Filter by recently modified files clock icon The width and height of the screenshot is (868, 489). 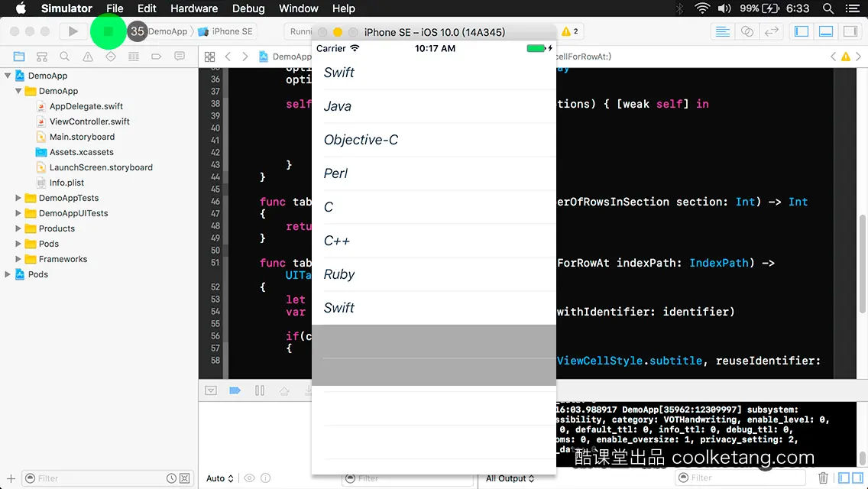click(x=172, y=478)
